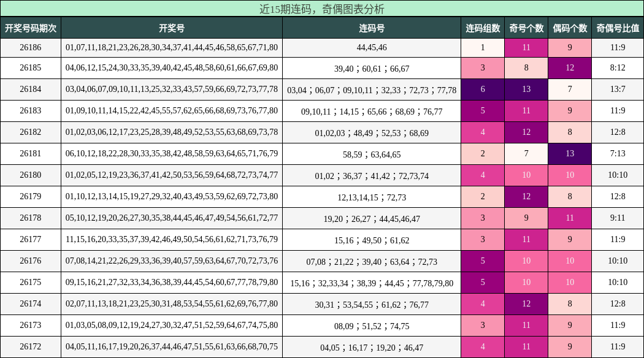Select issue number 26176

31,261
